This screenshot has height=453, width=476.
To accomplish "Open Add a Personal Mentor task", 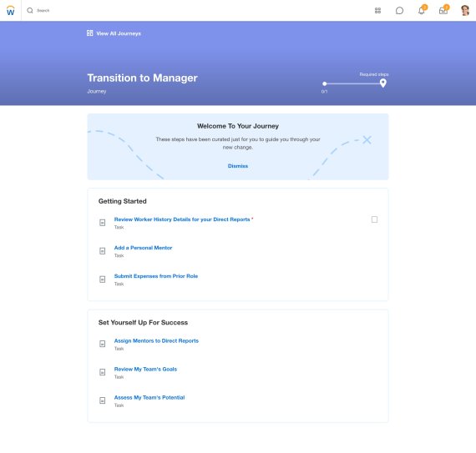I will (143, 248).
